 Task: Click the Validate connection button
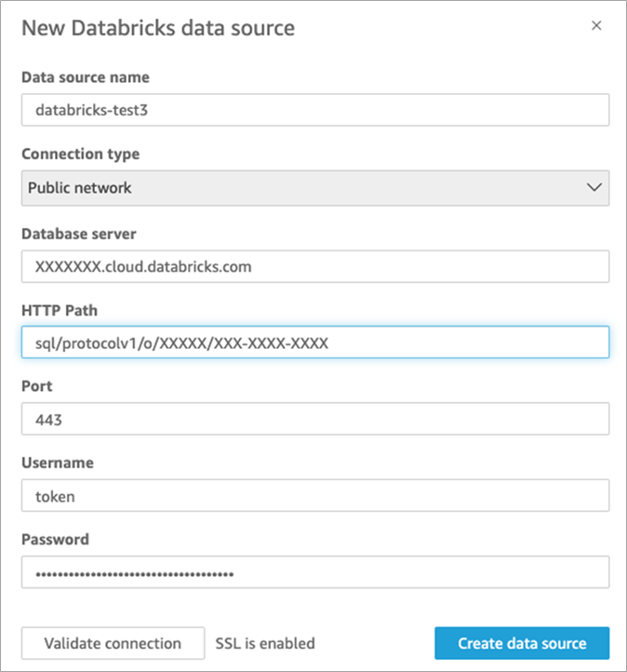click(x=113, y=643)
